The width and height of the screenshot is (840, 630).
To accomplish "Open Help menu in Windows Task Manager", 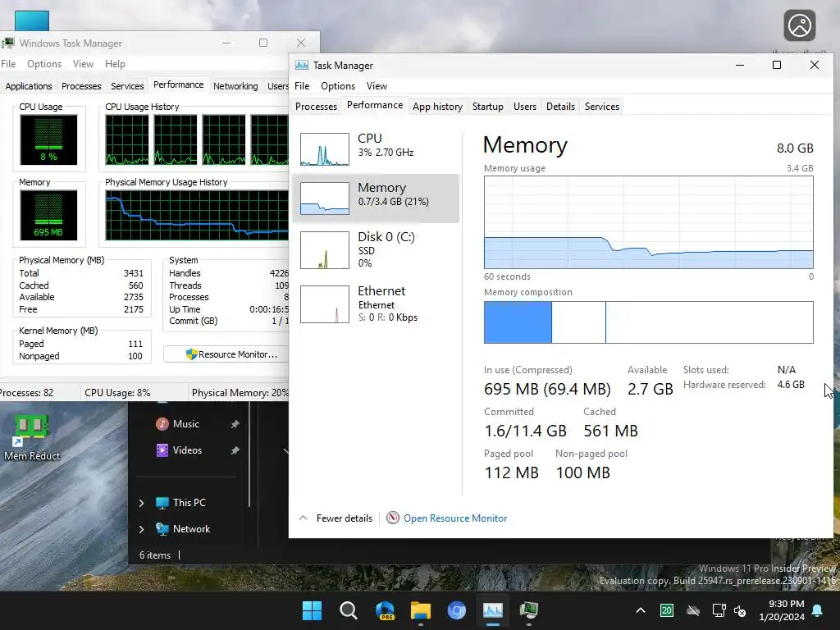I will coord(115,64).
